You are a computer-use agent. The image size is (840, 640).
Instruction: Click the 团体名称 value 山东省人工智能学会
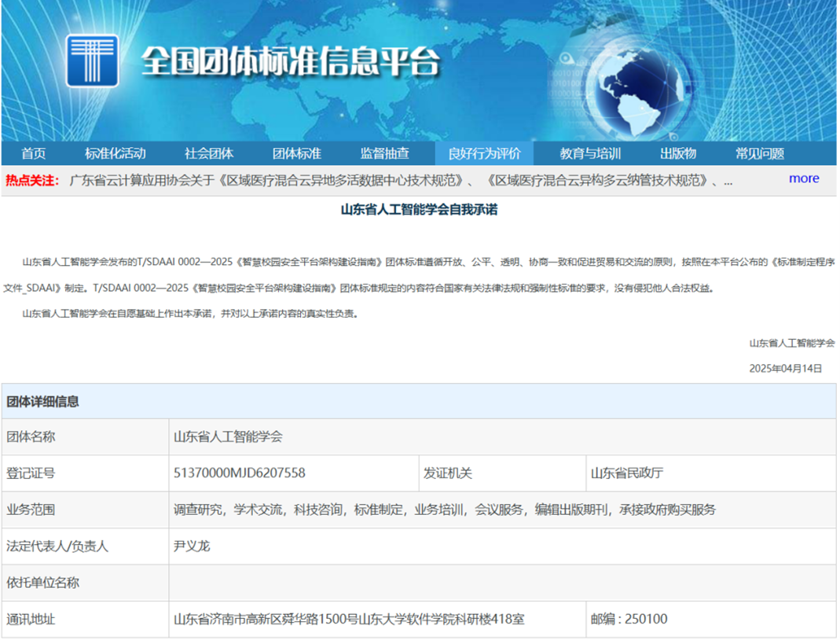(228, 437)
